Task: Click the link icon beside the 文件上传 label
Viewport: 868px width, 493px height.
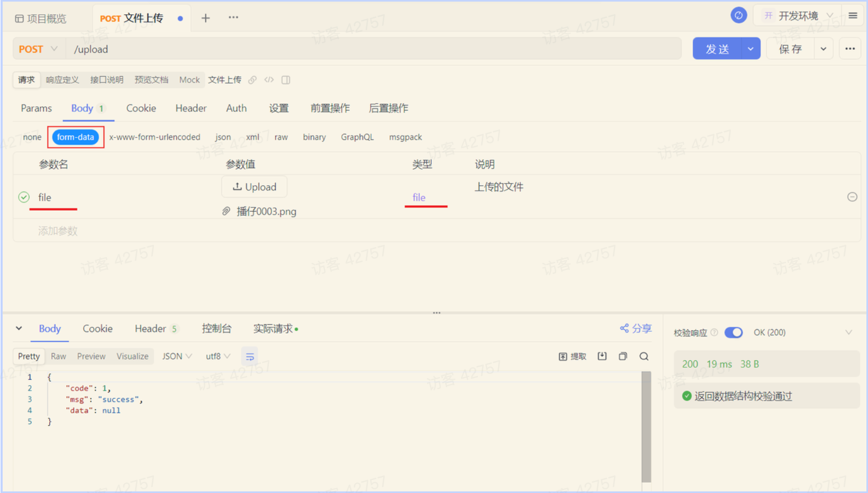Action: pos(252,79)
